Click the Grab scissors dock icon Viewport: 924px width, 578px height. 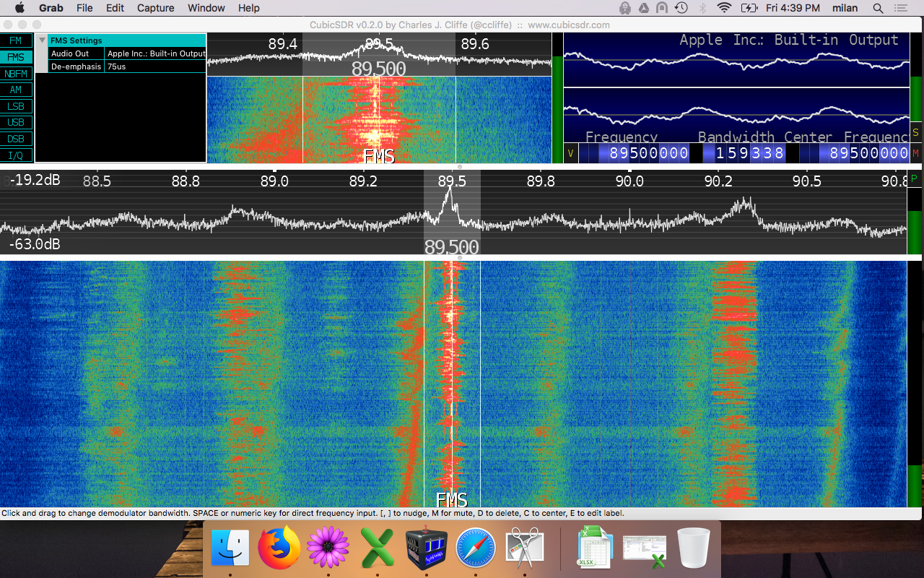coord(524,548)
